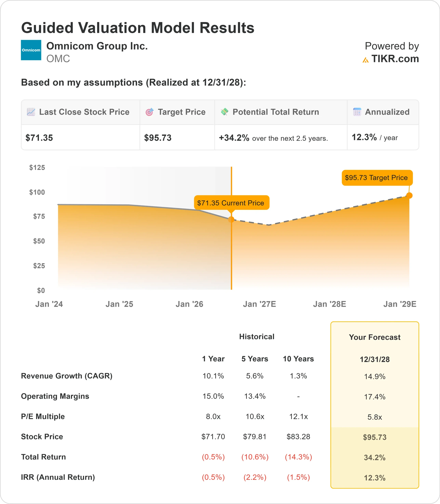Image resolution: width=440 pixels, height=504 pixels.
Task: Click the Guided Valuation Model Results title
Action: [x=138, y=28]
